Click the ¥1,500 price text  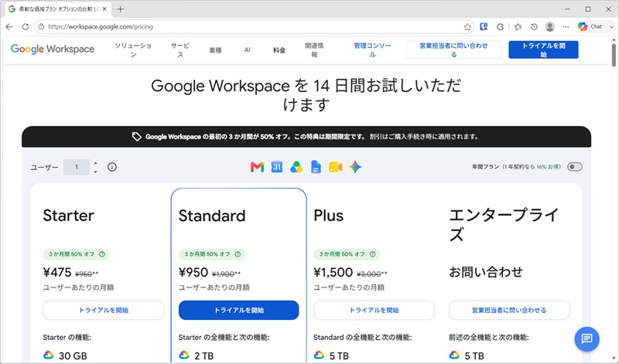pos(333,273)
